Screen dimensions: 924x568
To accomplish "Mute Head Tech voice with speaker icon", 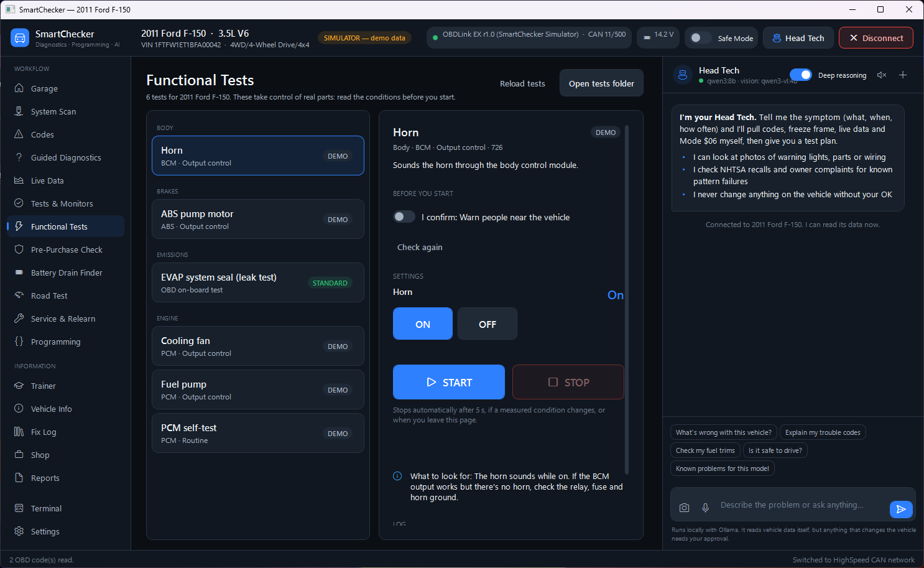I will click(x=882, y=75).
